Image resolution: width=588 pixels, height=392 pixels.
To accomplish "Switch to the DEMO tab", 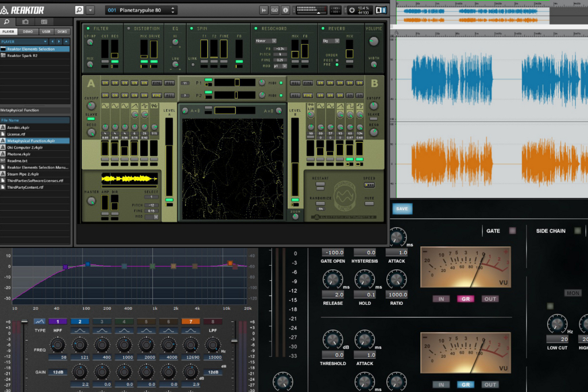I will coord(28,32).
